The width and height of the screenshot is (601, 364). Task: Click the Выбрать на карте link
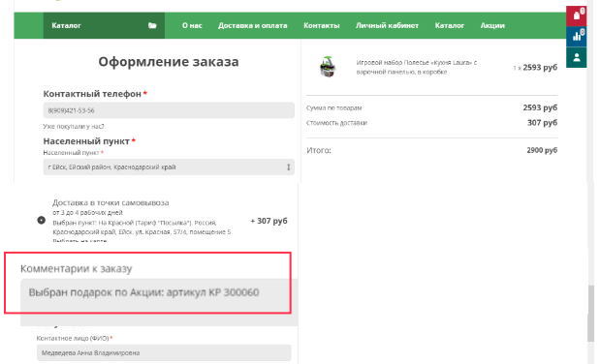tap(79, 241)
